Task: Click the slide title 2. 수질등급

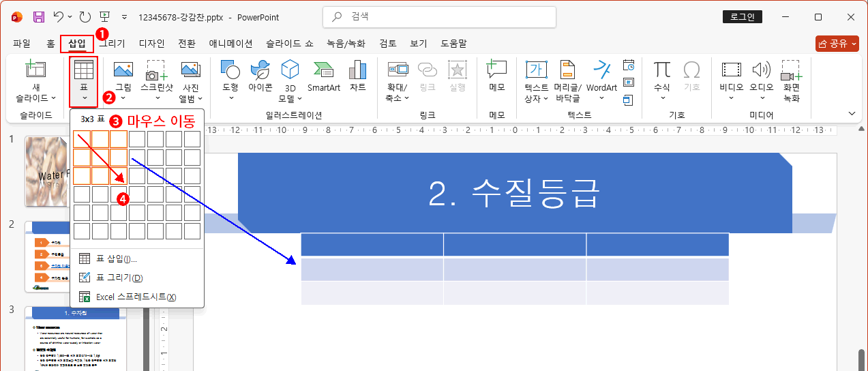Action: coord(515,194)
